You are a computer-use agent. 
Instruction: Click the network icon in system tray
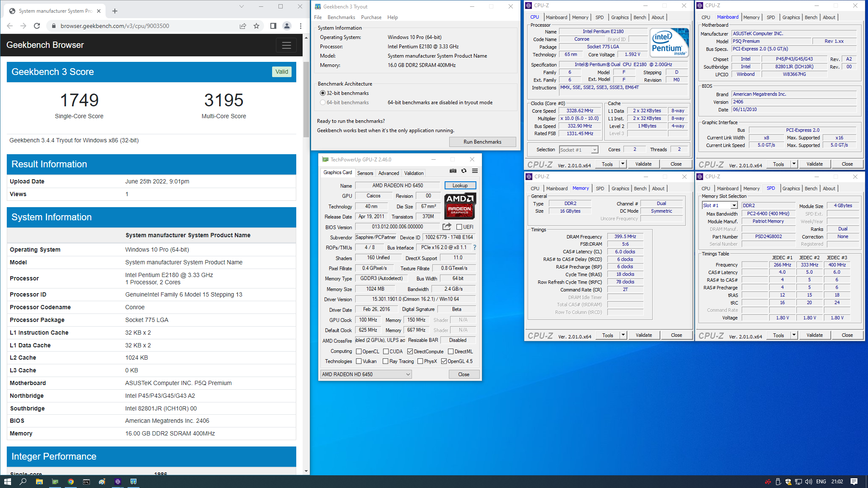[798, 482]
